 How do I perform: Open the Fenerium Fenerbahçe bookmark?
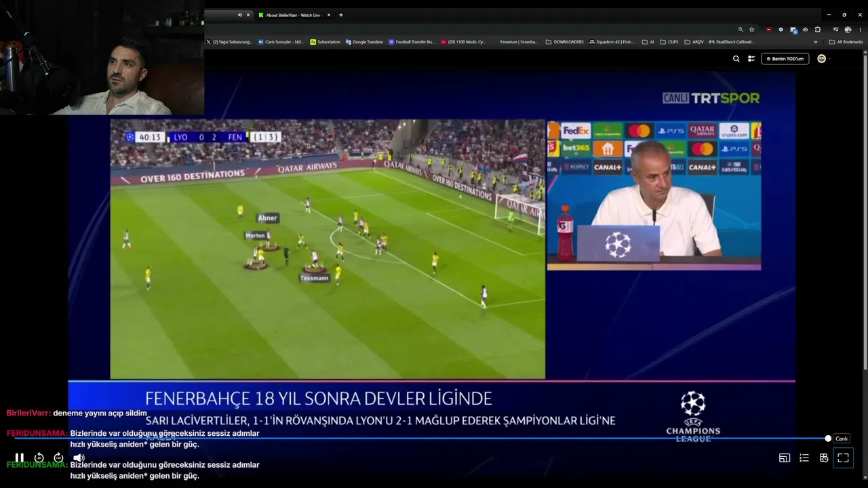click(x=515, y=42)
